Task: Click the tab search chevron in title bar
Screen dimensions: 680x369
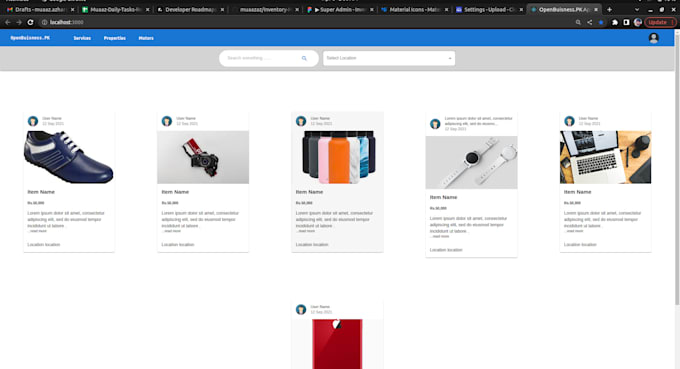Action: [637, 10]
